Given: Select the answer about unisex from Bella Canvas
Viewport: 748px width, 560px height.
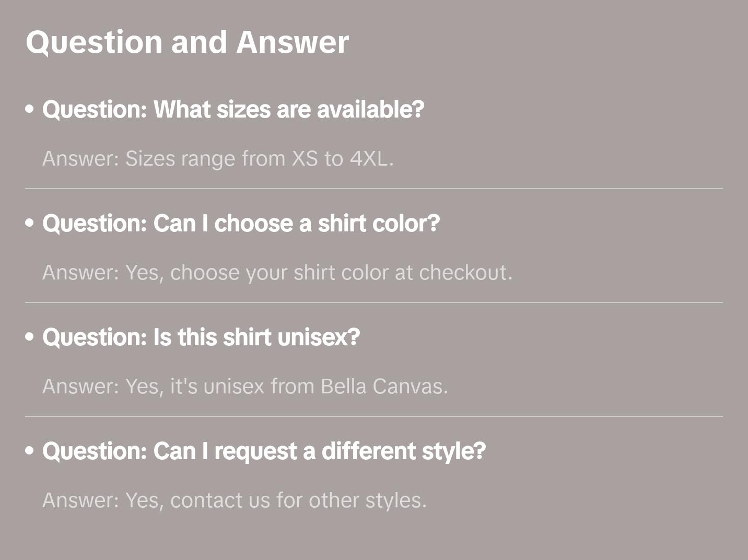Looking at the screenshot, I should click(x=245, y=387).
